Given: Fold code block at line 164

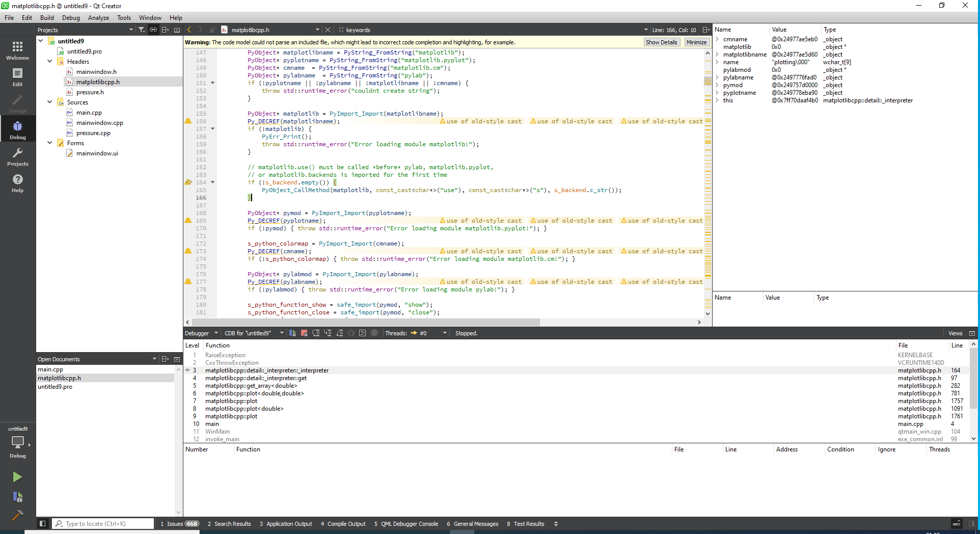Looking at the screenshot, I should point(212,182).
